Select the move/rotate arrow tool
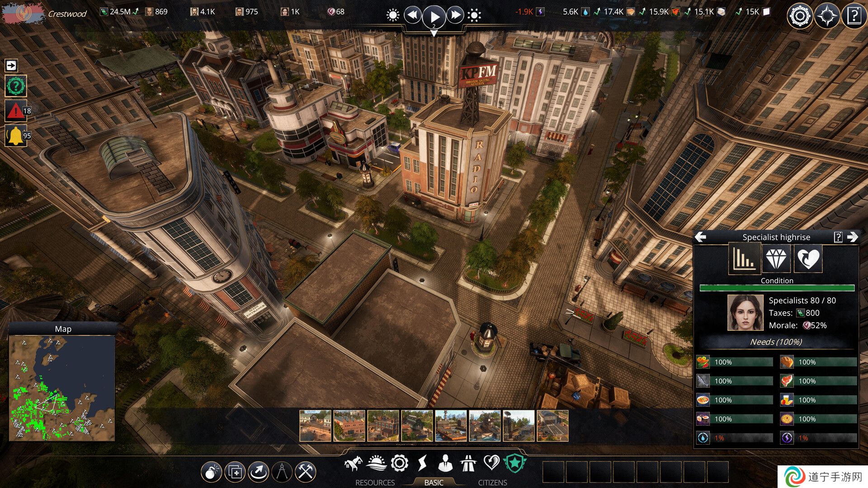 click(258, 472)
